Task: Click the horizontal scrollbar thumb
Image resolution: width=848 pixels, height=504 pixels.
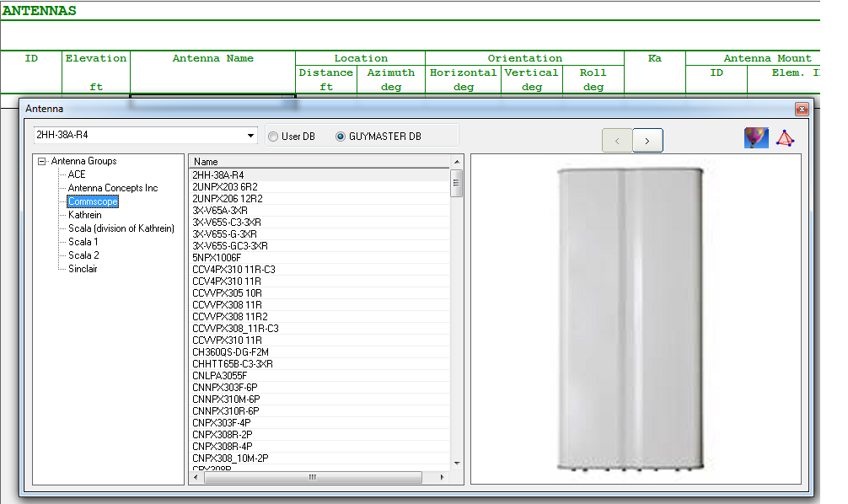Action: [x=312, y=478]
